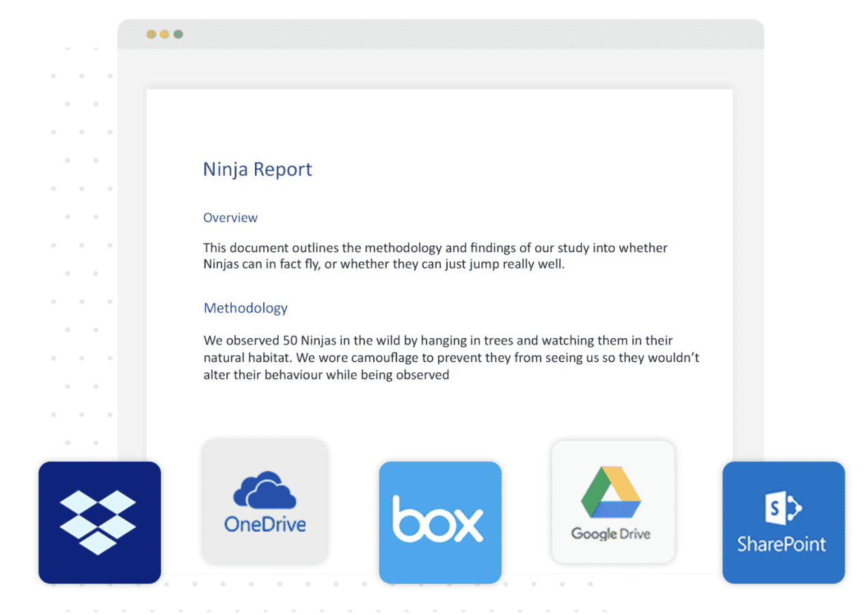Click the line "alter their behaviour while being observed"
Viewport: 868px width, 615px height.
point(326,374)
